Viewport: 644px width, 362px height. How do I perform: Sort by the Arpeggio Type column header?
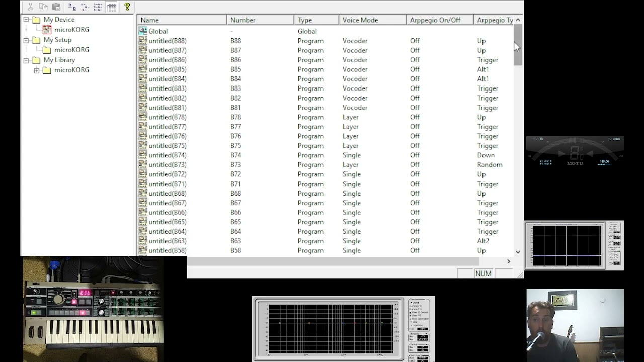(493, 20)
